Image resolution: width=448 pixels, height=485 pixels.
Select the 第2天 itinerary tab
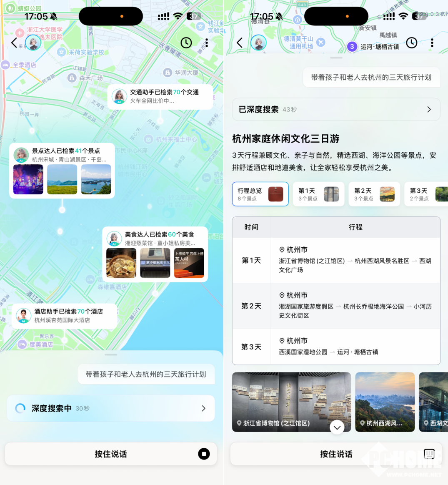[x=374, y=194]
